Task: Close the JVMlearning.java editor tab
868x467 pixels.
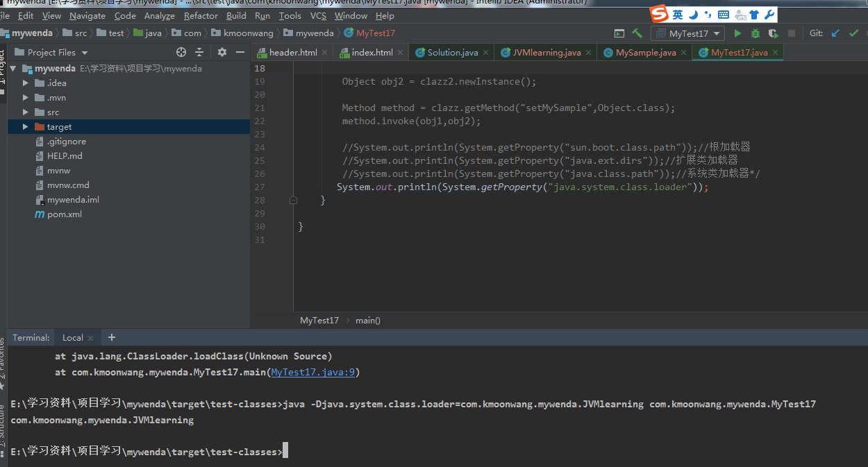Action: coord(589,53)
